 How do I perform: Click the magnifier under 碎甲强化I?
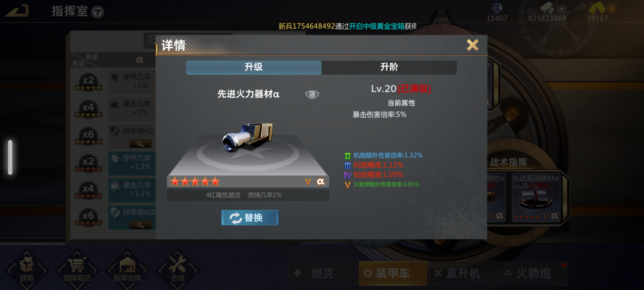(x=140, y=144)
